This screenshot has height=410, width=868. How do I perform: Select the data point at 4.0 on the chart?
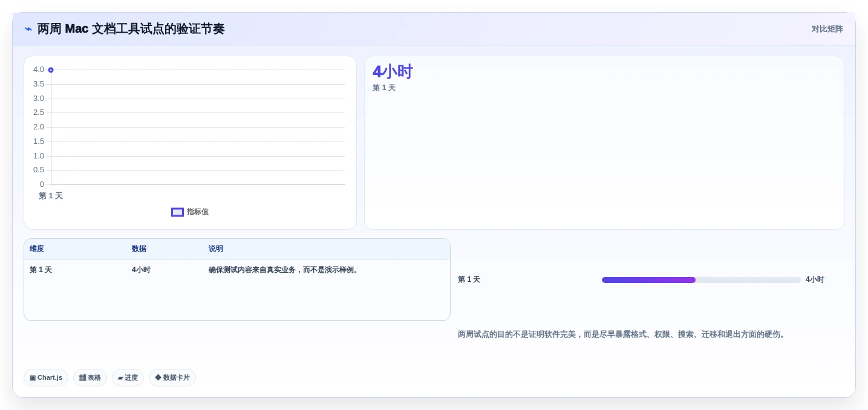point(51,70)
